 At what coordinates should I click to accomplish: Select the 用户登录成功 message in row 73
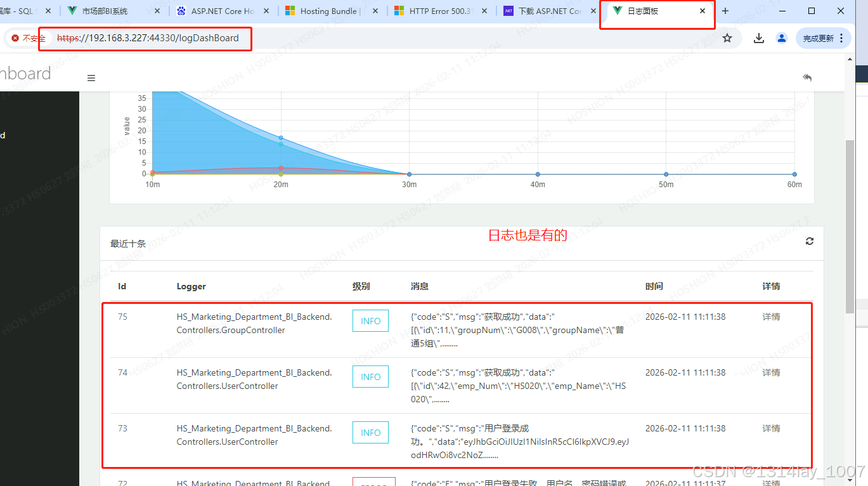click(x=519, y=442)
